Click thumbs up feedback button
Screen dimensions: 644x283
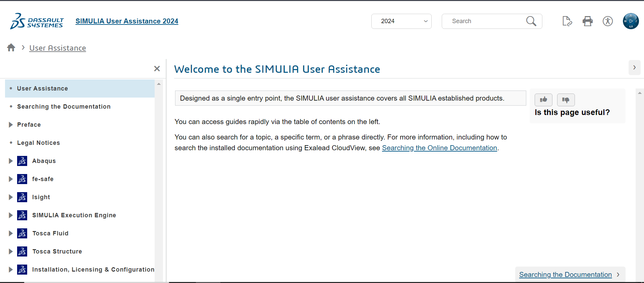[x=543, y=100]
